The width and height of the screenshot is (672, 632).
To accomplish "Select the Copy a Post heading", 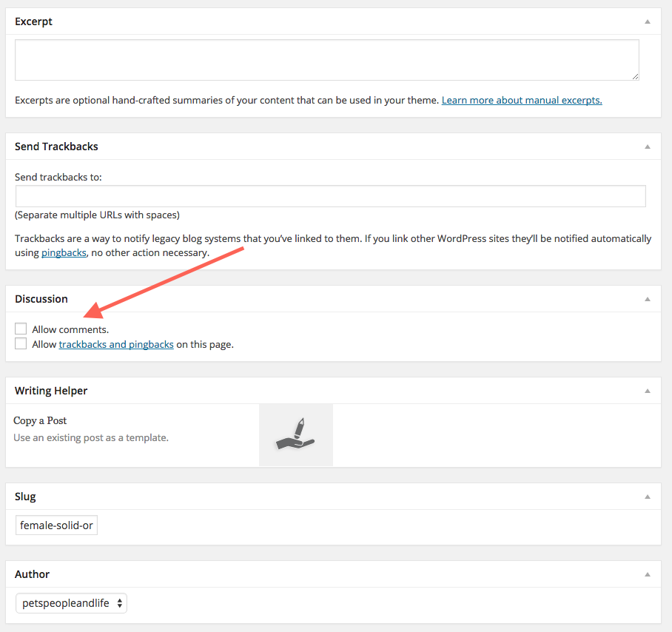I will 40,421.
